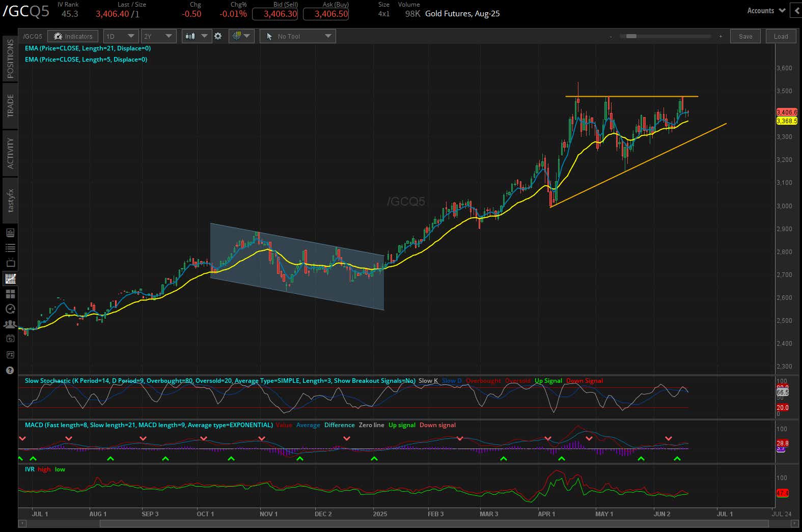Open the TV live video sidebar icon

click(10, 263)
